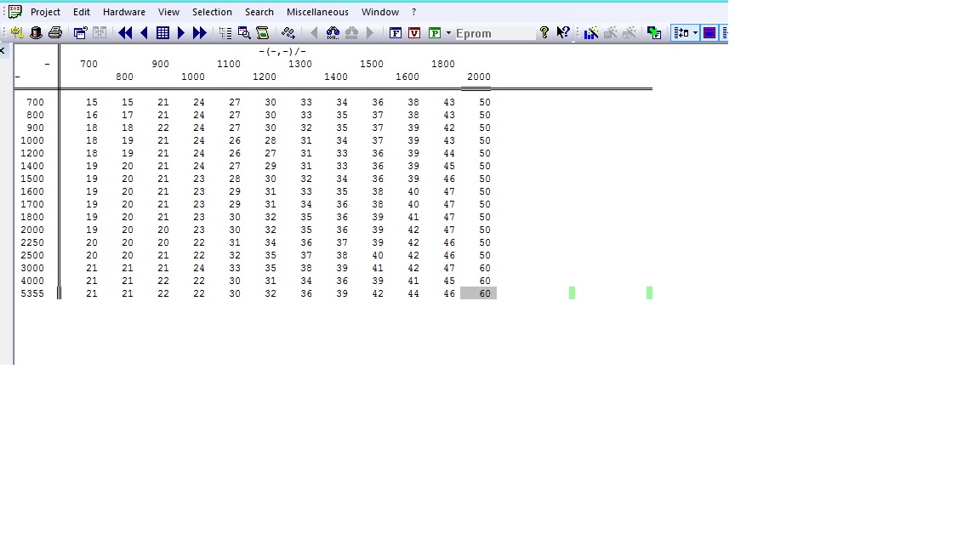Toggle the highlighted list-settings toolbar button
Viewport: 980px width, 551px height.
[681, 33]
